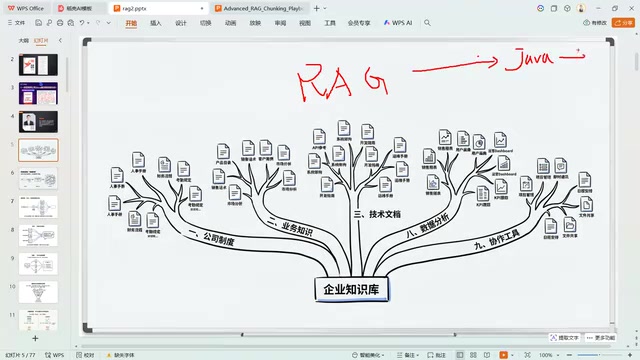640x360 pixels.
Task: Open the 会员专享 tab
Action: coord(359,23)
